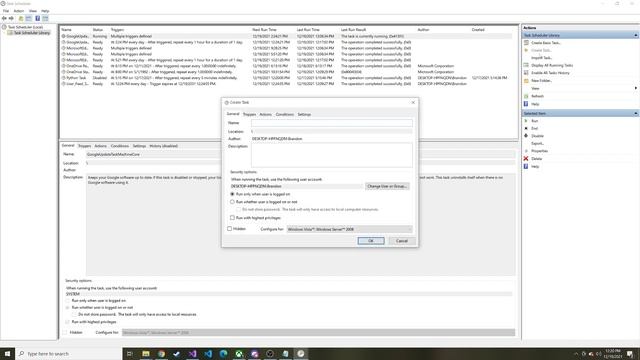
Task: Click the Properties icon in Actions pane
Action: 526,151
